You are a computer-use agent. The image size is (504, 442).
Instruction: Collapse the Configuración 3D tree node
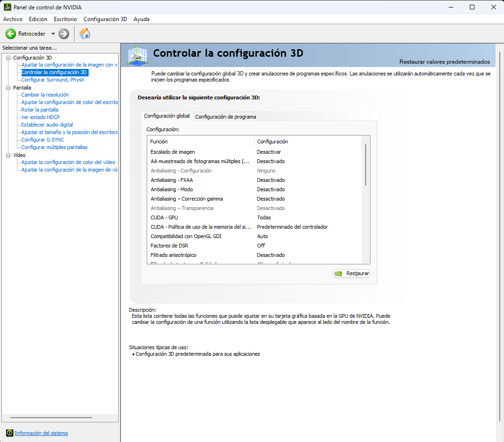pos(8,58)
